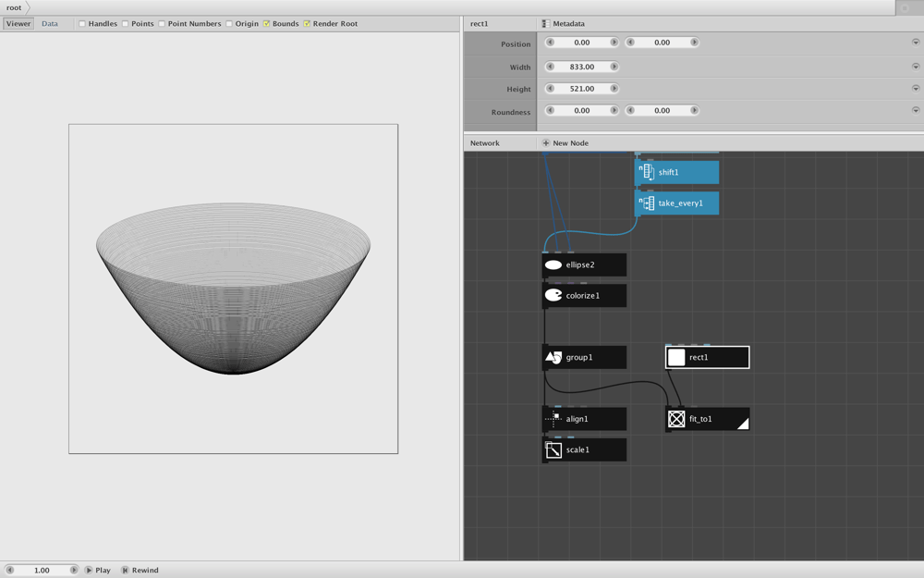Open the Position parameter dropdown arrow
This screenshot has height=578, width=924.
tap(915, 43)
